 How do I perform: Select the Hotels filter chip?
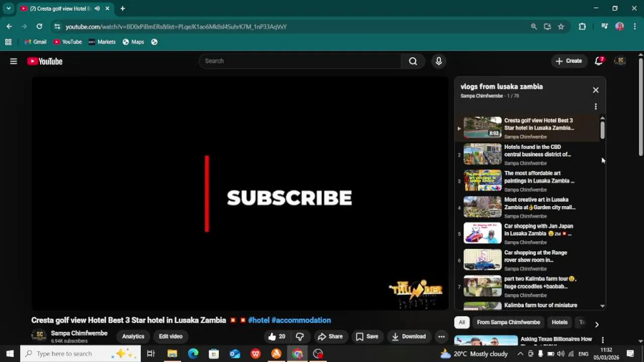coord(559,322)
